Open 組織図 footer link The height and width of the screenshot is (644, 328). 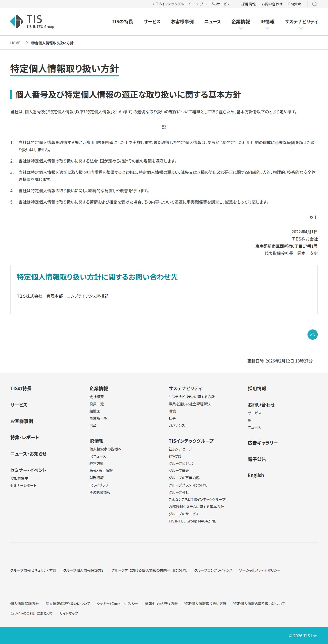click(x=95, y=411)
